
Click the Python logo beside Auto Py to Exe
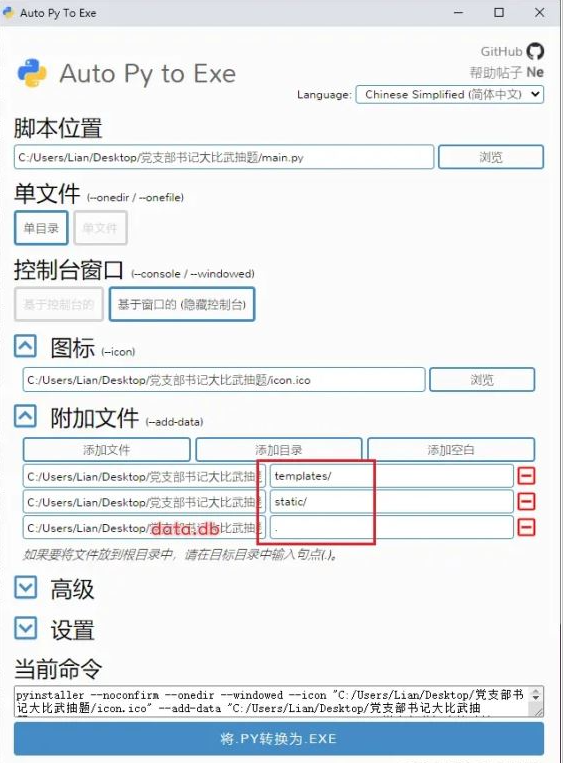(x=32, y=73)
